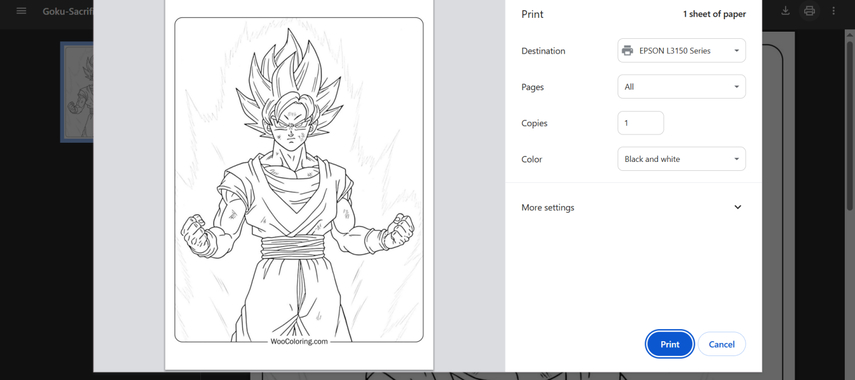Image resolution: width=855 pixels, height=380 pixels.
Task: Click the Pages label
Action: coord(533,87)
